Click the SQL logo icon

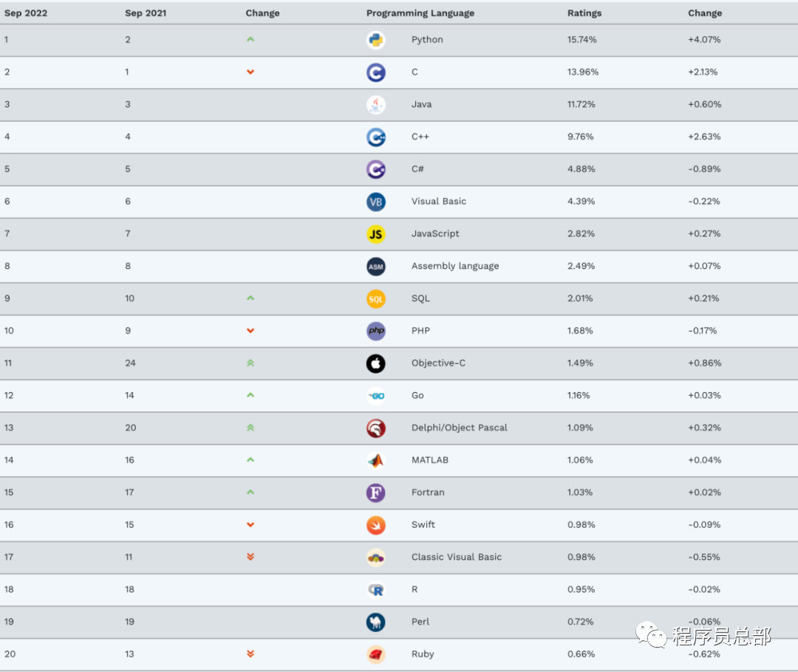(x=376, y=298)
